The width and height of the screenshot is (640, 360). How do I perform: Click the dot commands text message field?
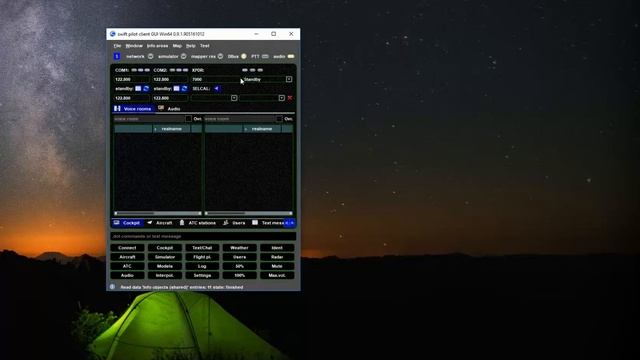pyautogui.click(x=203, y=236)
